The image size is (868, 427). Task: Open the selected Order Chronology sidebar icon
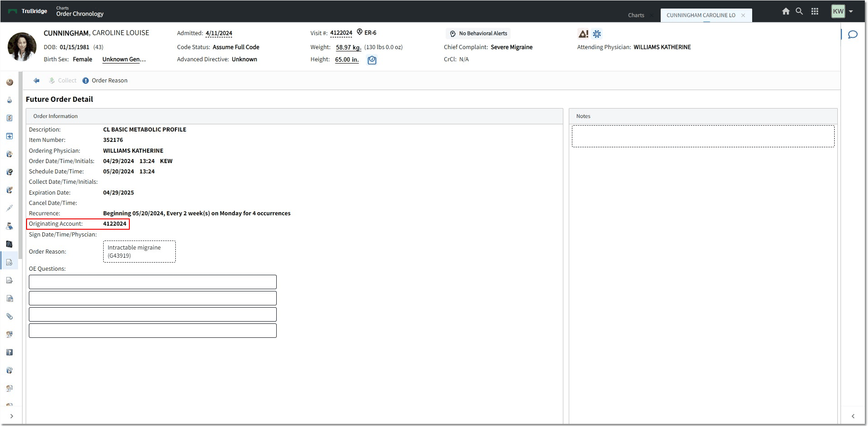(x=9, y=262)
